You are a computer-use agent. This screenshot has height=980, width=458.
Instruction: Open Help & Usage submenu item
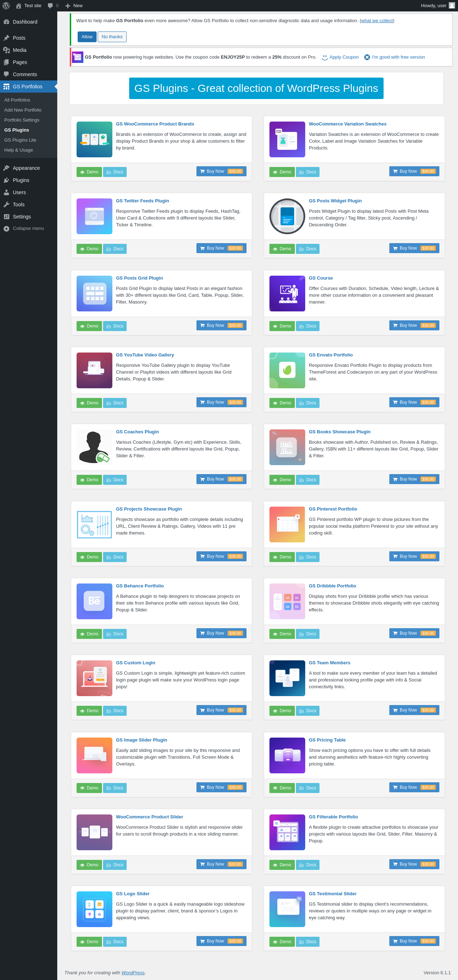coord(19,150)
